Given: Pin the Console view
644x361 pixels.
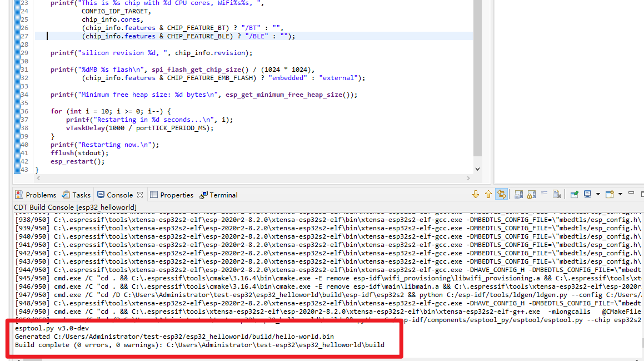Looking at the screenshot, I should click(573, 194).
